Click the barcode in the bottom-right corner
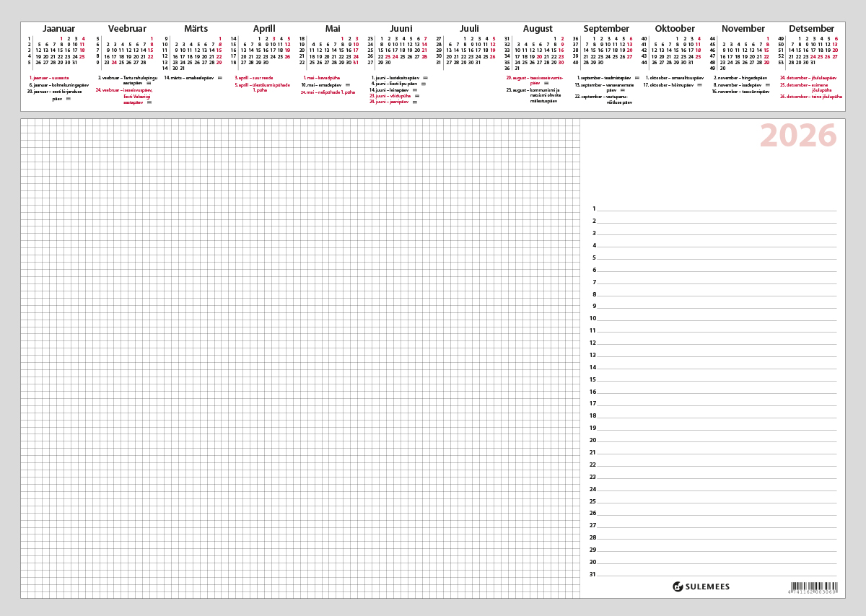Viewport: 866px width, 616px height. tap(814, 588)
